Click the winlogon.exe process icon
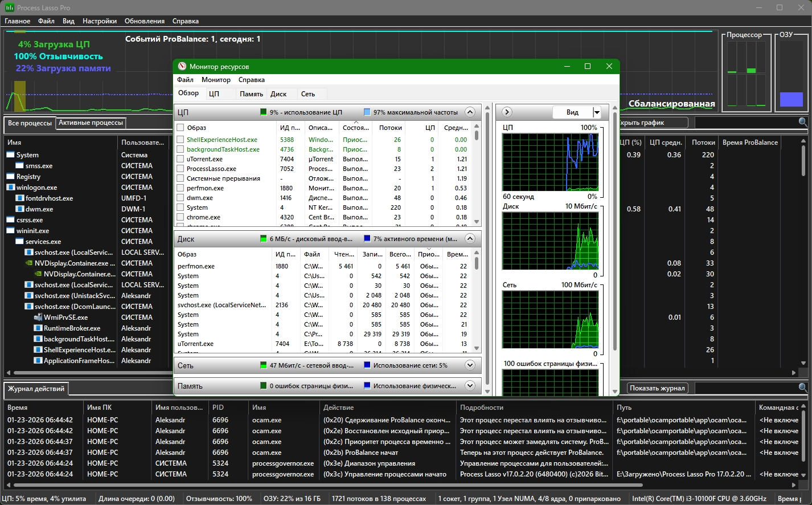Viewport: 812px width, 505px height. pos(11,188)
